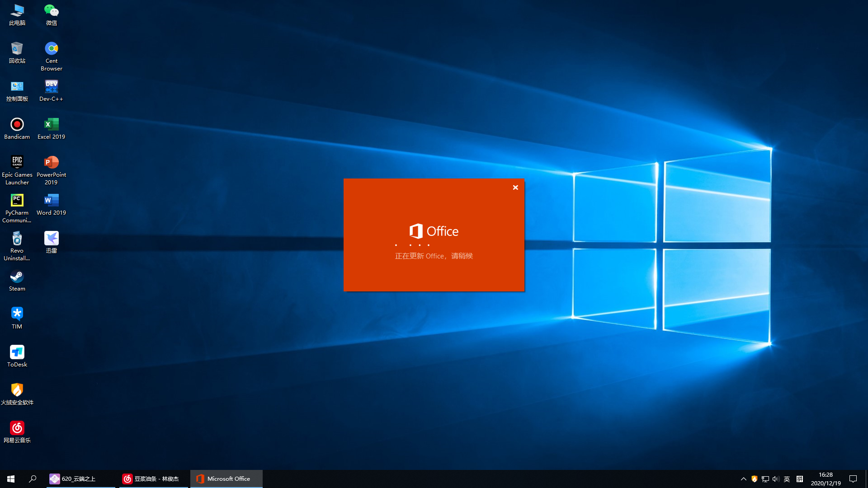This screenshot has height=488, width=868.
Task: Switch to the 豆浆油条 - 林俊杰 taskbar item
Action: (154, 479)
